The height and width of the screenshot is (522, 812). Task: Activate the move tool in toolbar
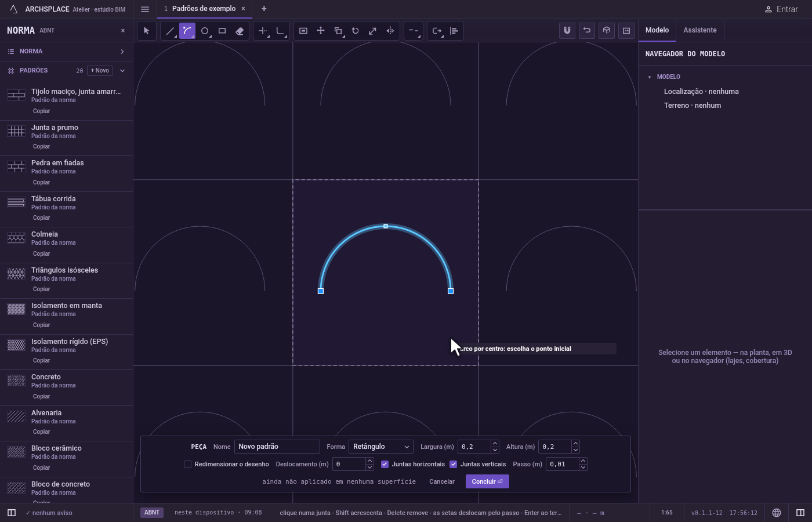pos(321,31)
